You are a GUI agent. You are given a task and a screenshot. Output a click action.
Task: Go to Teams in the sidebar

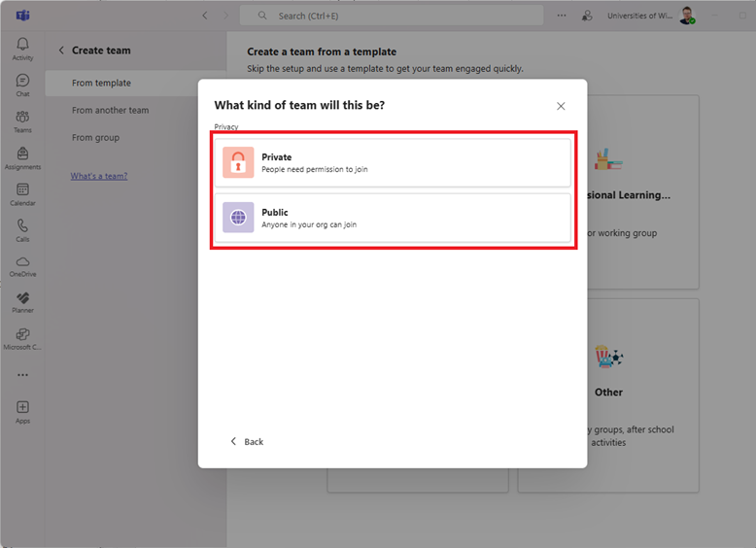click(x=22, y=121)
